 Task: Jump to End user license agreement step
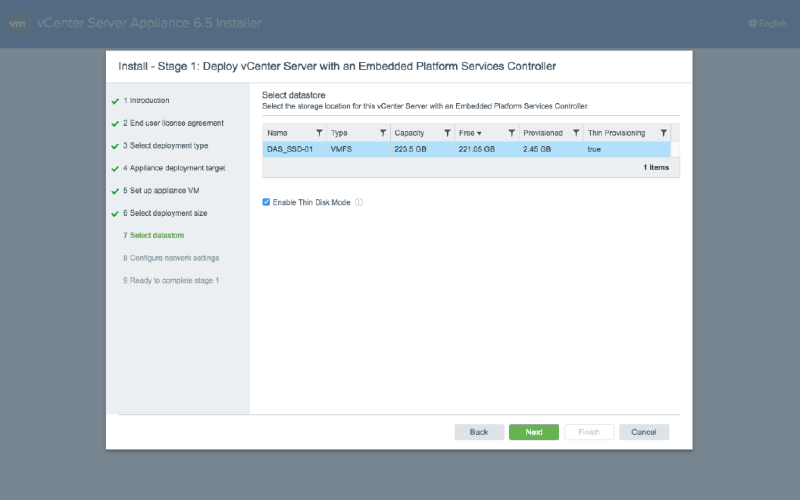(173, 123)
